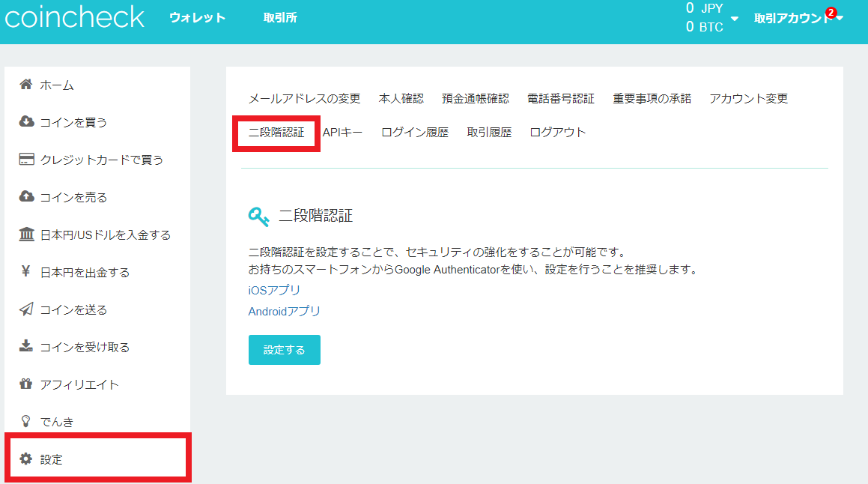This screenshot has height=484, width=868.
Task: Click the light bulb icon for でんき
Action: coord(25,421)
